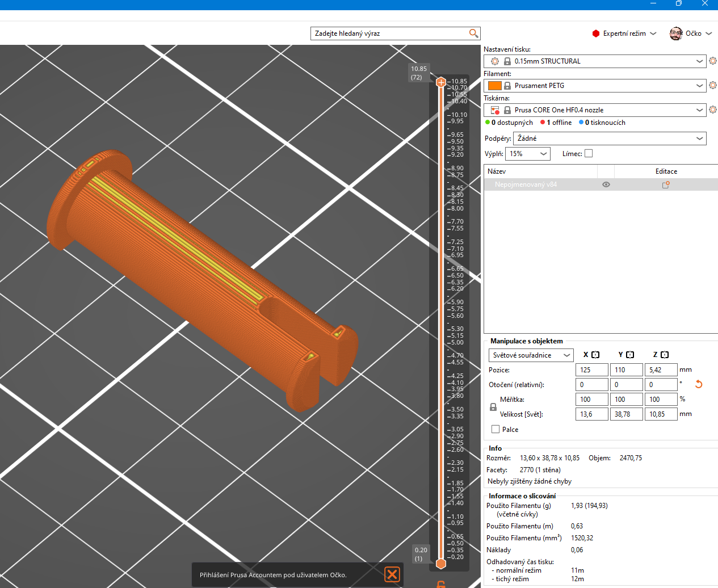Dismiss the Prusa Account login notification
This screenshot has height=588, width=718.
point(392,574)
